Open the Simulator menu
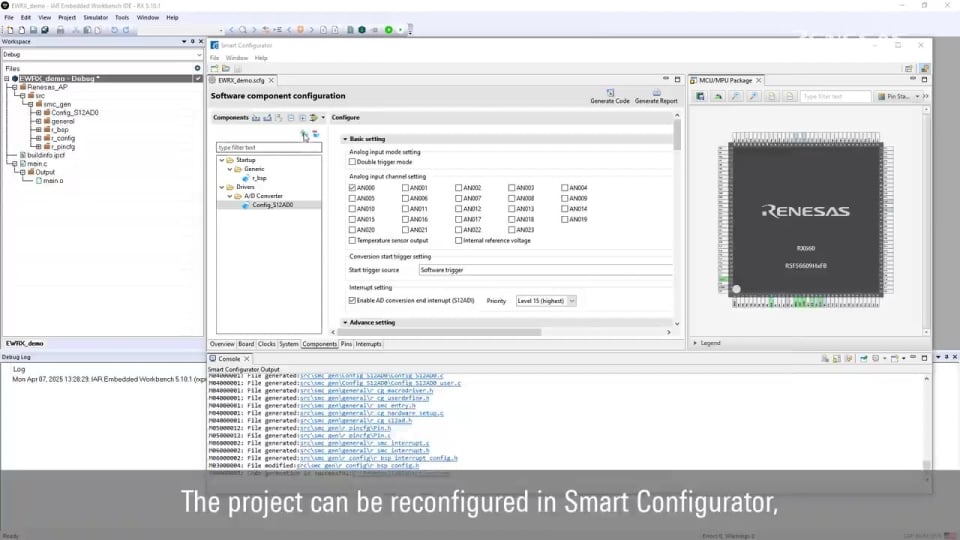960x540 pixels. click(96, 17)
